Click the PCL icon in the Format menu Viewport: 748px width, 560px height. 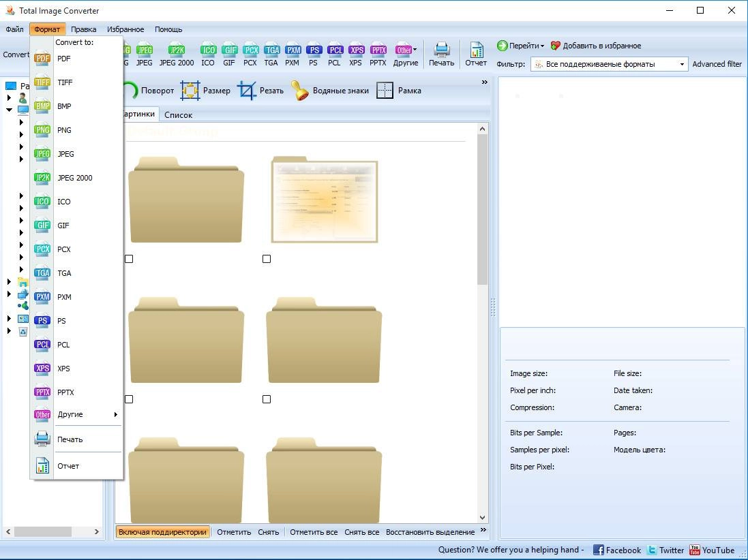(x=42, y=345)
